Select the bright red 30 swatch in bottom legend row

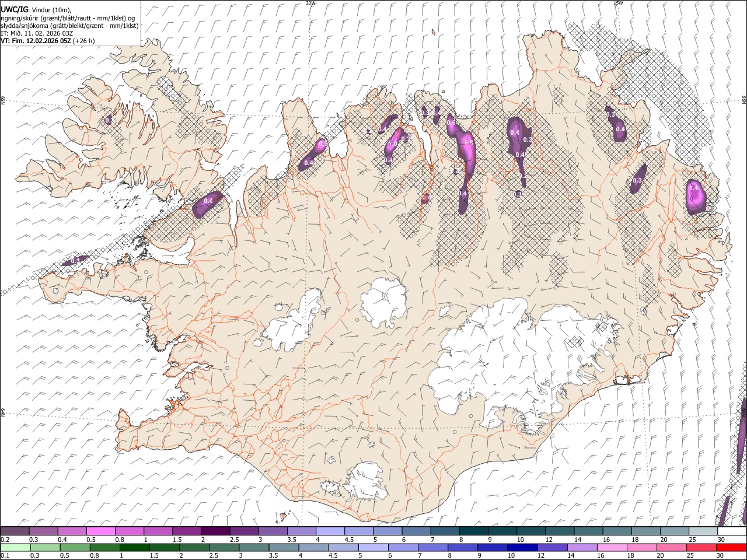click(x=731, y=547)
